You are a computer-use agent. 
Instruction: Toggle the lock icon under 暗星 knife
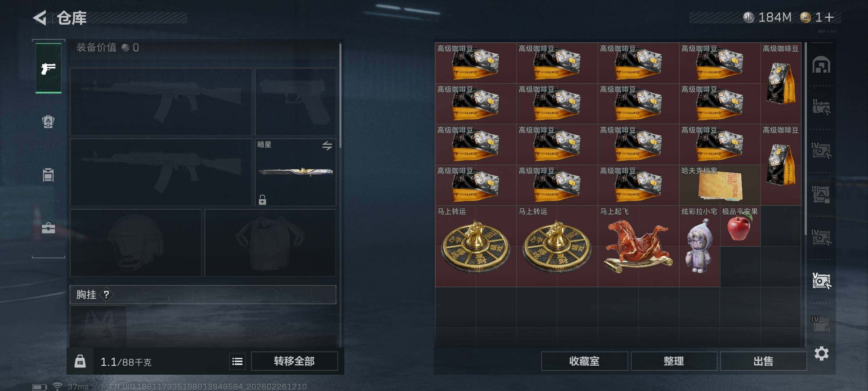(x=263, y=200)
